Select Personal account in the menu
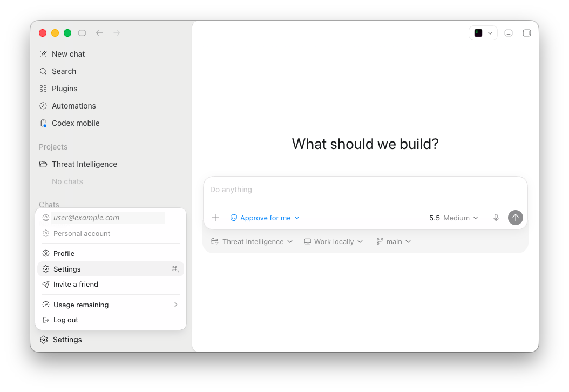The image size is (569, 392). 111,233
